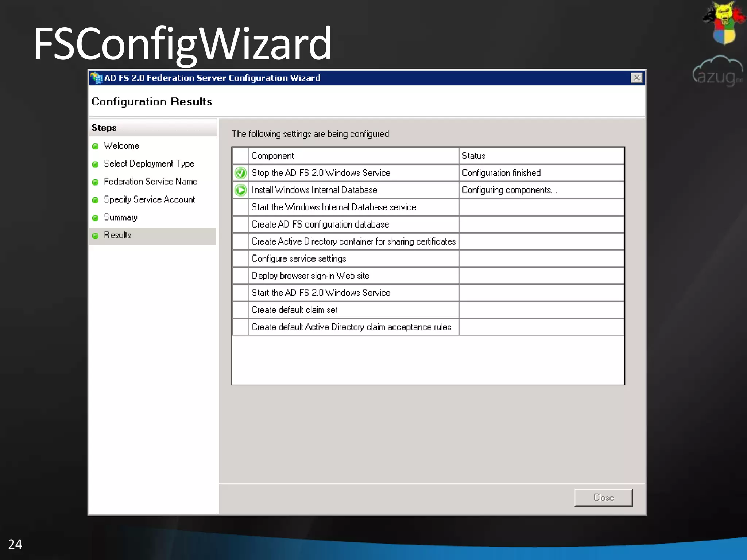This screenshot has width=747, height=560.
Task: Select the 'Stop the AD FS 2.0 Windows Service' row
Action: click(x=428, y=173)
